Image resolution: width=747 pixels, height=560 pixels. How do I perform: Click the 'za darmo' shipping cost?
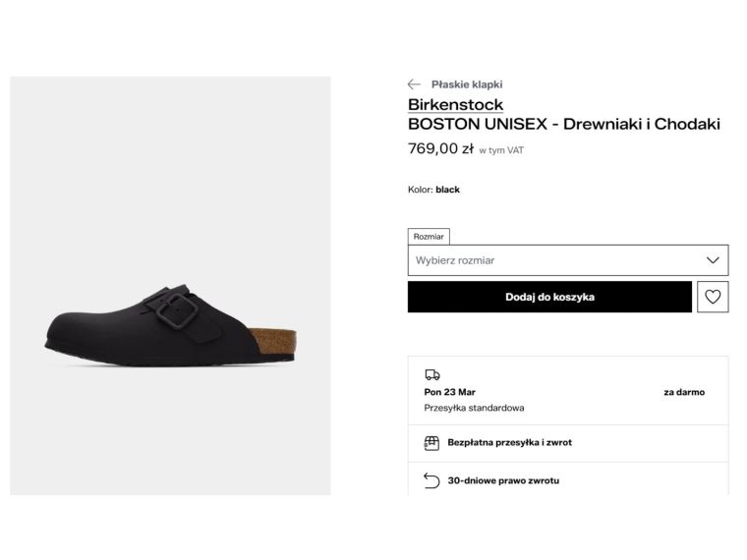coord(683,392)
